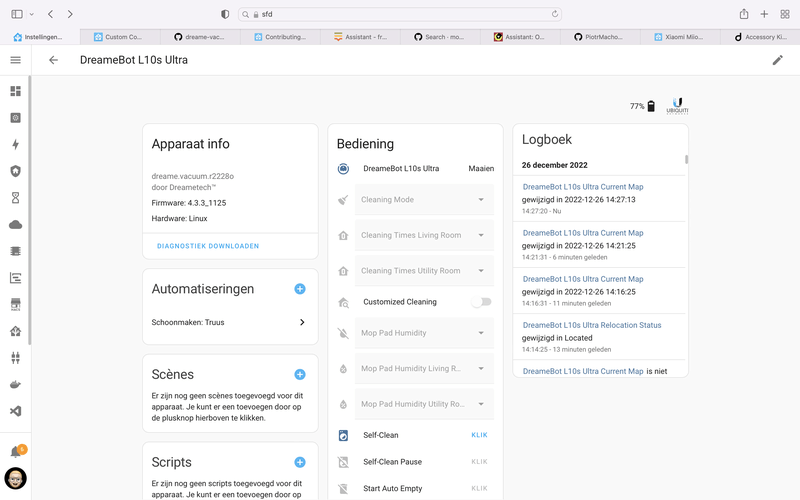Switch to the Instellingen browser tab
This screenshot has height=500, width=800.
(40, 37)
